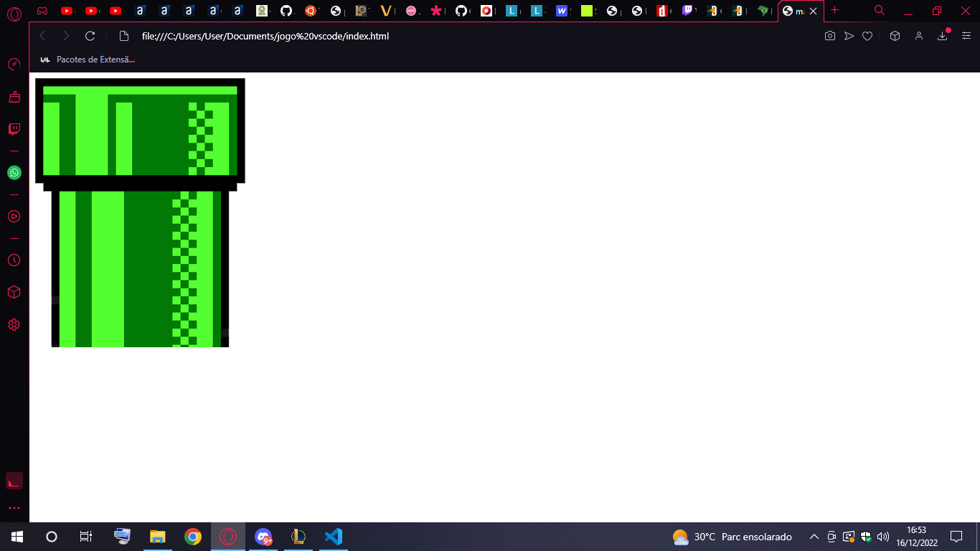Viewport: 980px width, 551px height.
Task: Switch to the Twitch tab
Action: 688,11
